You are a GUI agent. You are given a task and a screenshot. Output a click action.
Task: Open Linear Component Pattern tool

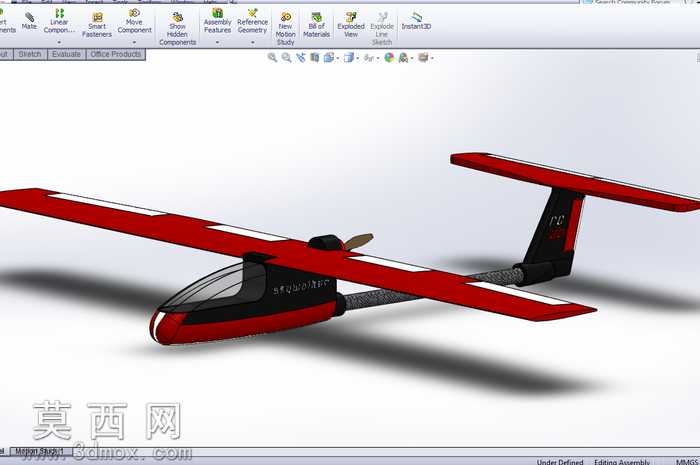[x=59, y=21]
